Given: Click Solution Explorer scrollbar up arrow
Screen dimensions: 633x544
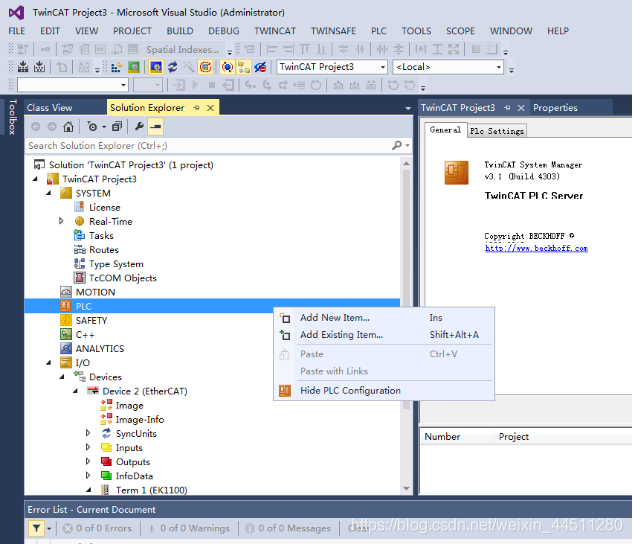Looking at the screenshot, I should 406,163.
